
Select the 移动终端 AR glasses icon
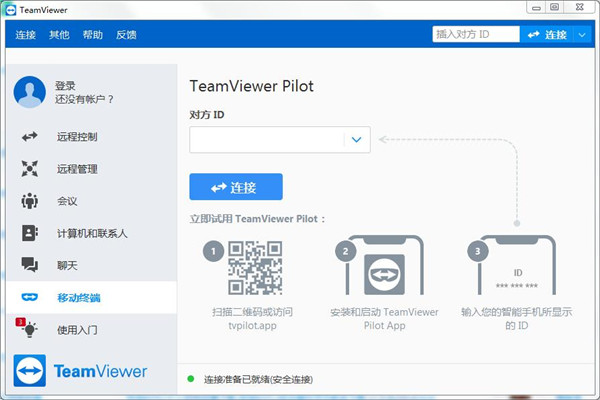click(x=29, y=297)
